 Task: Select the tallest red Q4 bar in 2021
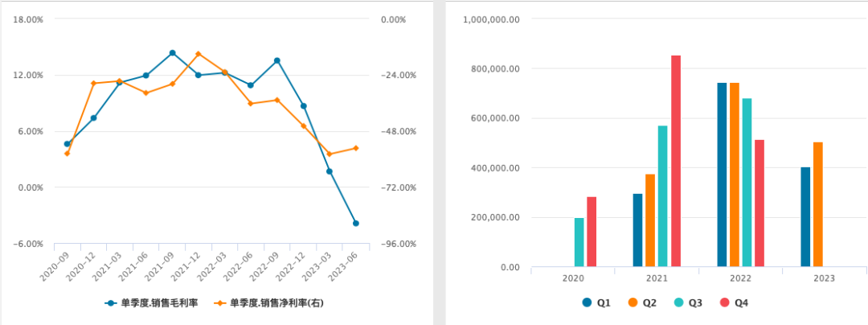tap(676, 161)
